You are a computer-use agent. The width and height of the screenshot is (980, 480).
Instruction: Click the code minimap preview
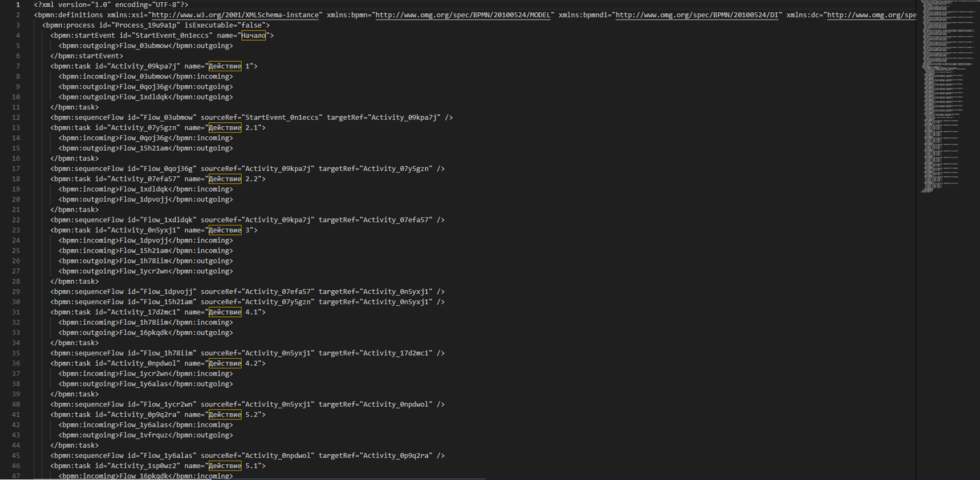[x=948, y=95]
